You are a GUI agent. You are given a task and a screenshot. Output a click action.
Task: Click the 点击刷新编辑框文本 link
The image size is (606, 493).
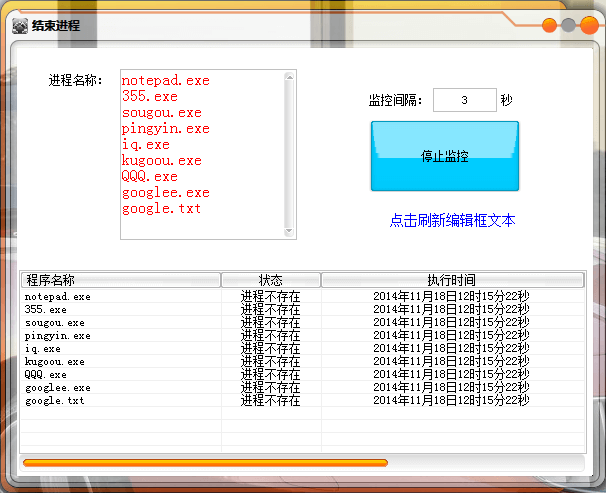[x=452, y=221]
